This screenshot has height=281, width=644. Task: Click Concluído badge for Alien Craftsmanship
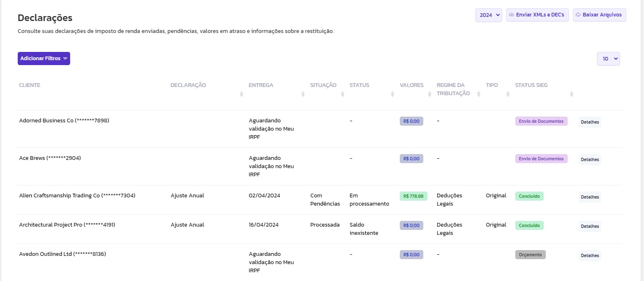click(x=529, y=196)
